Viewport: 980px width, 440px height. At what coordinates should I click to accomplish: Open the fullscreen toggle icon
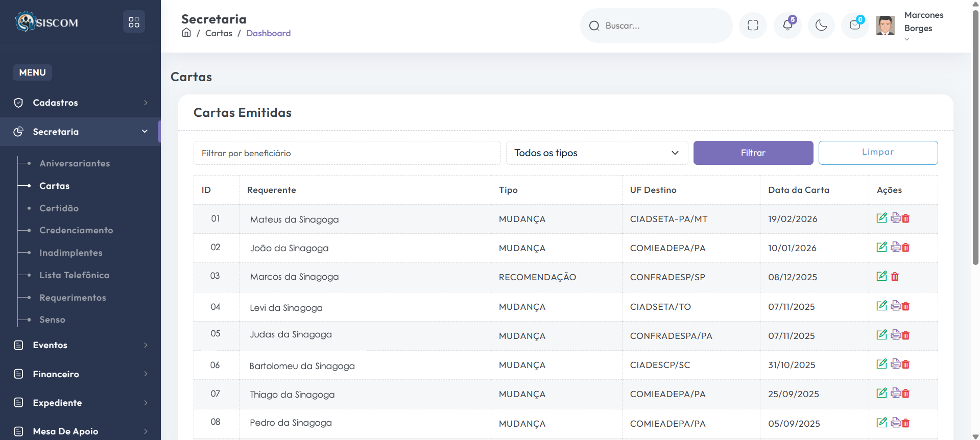tap(753, 26)
